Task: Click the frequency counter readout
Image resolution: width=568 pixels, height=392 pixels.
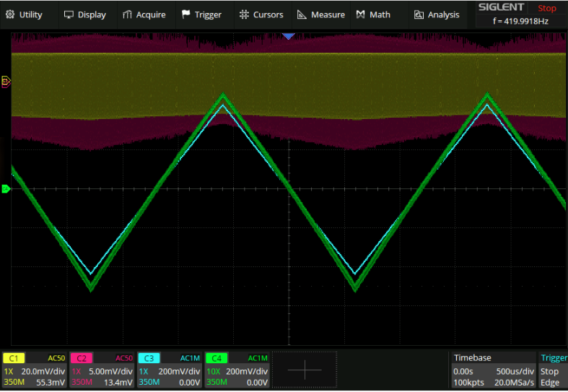Action: pyautogui.click(x=520, y=22)
